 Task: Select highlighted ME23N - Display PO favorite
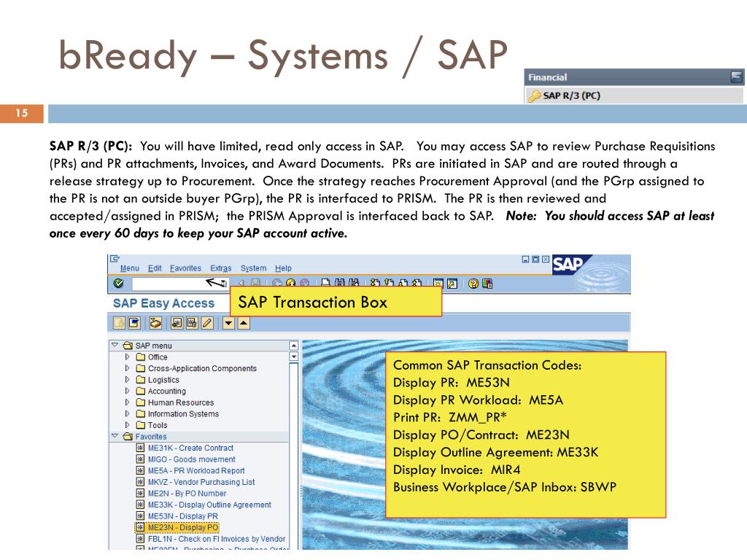coord(183,527)
